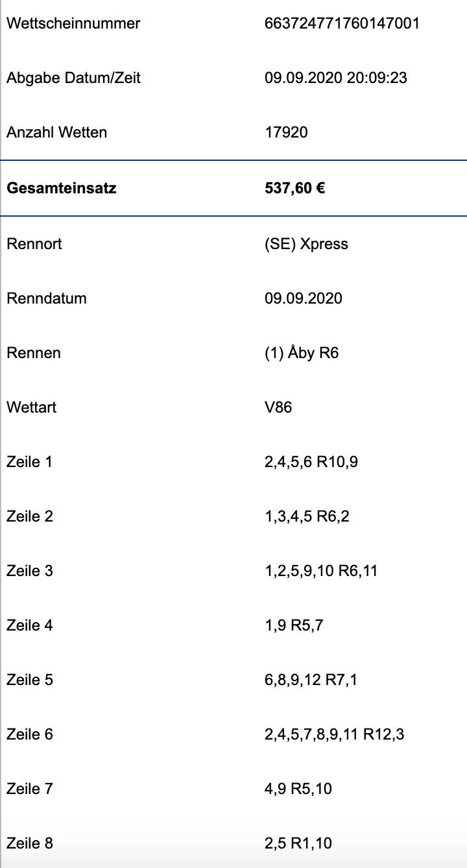
Task: Click the Rennort value (SE) Xpress
Action: tap(307, 244)
